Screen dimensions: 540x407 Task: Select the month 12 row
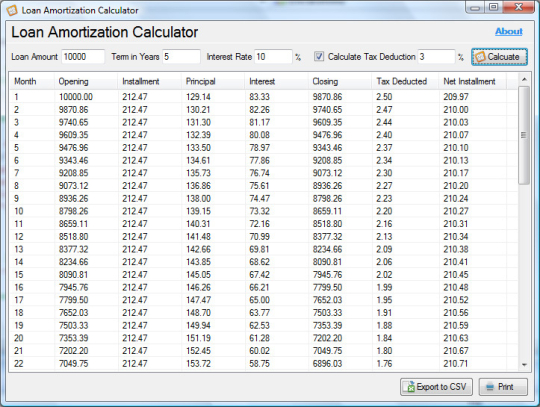263,237
